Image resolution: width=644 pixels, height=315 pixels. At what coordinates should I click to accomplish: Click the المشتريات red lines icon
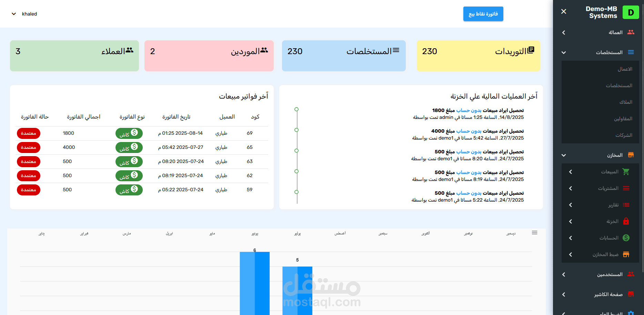point(626,188)
